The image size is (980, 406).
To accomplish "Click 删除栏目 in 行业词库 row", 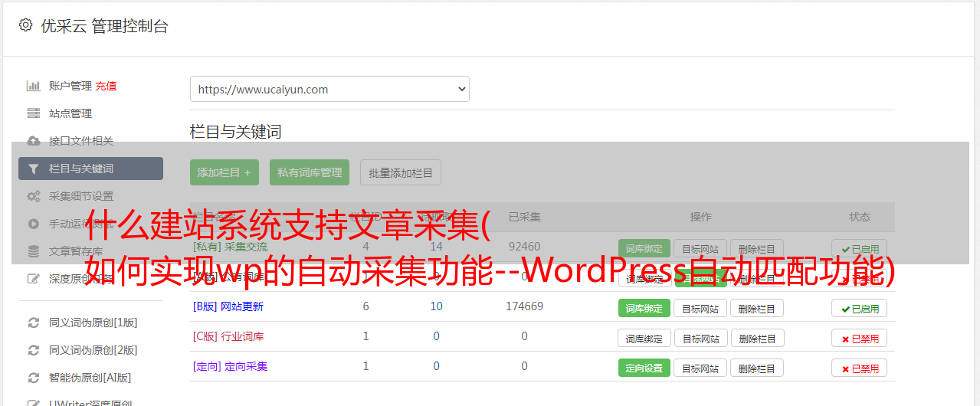I will click(x=756, y=338).
